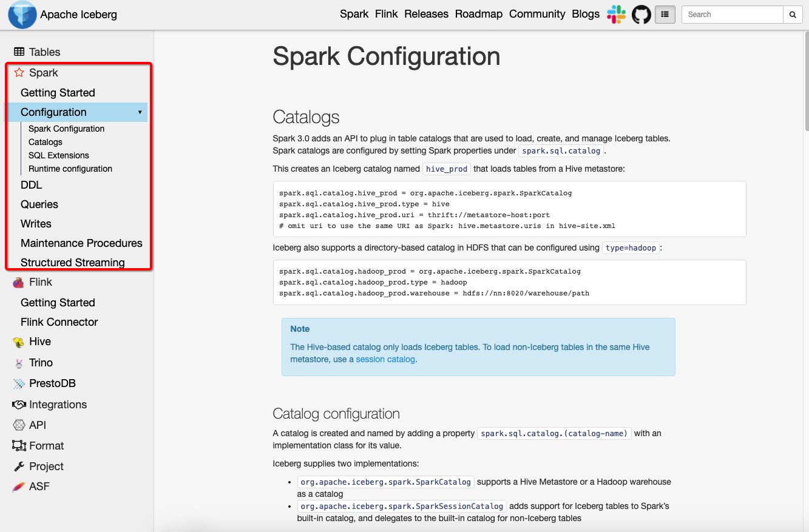This screenshot has height=532, width=809.
Task: Open Maintenance Procedures sidebar page
Action: [x=81, y=243]
